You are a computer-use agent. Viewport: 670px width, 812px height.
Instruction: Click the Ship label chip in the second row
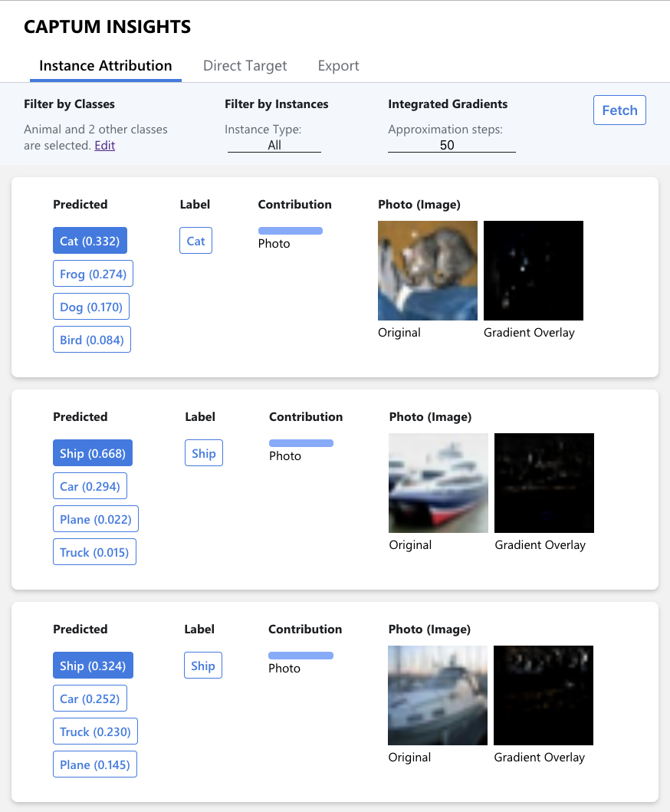[x=203, y=452]
